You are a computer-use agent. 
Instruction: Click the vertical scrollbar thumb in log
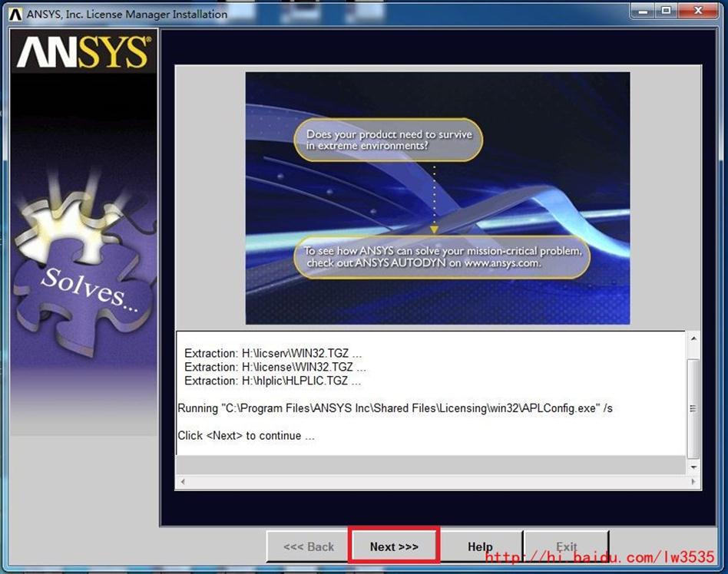click(x=693, y=408)
